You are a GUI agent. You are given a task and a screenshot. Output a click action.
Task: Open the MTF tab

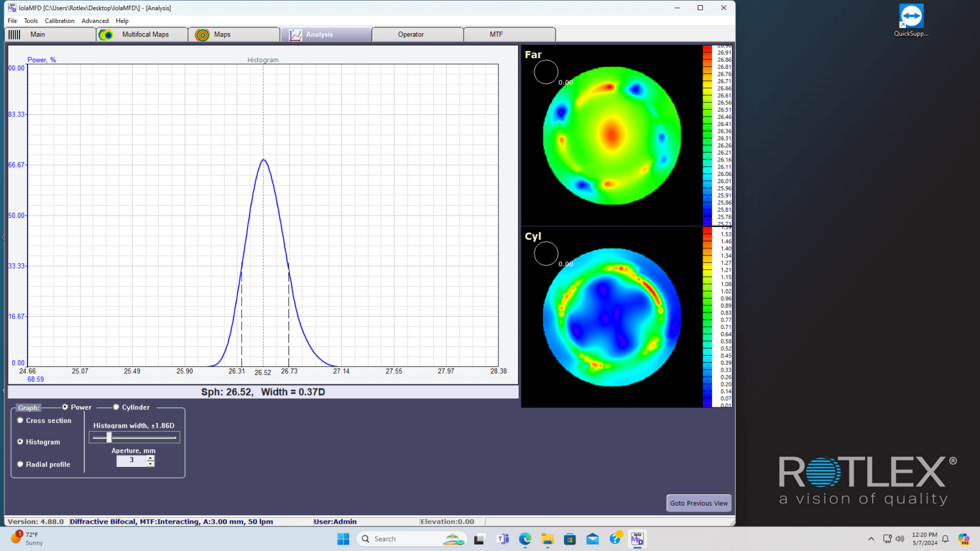click(x=496, y=34)
